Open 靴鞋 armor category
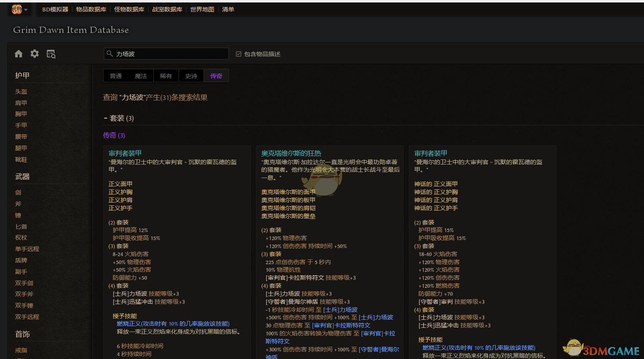644x359 pixels. [21, 159]
